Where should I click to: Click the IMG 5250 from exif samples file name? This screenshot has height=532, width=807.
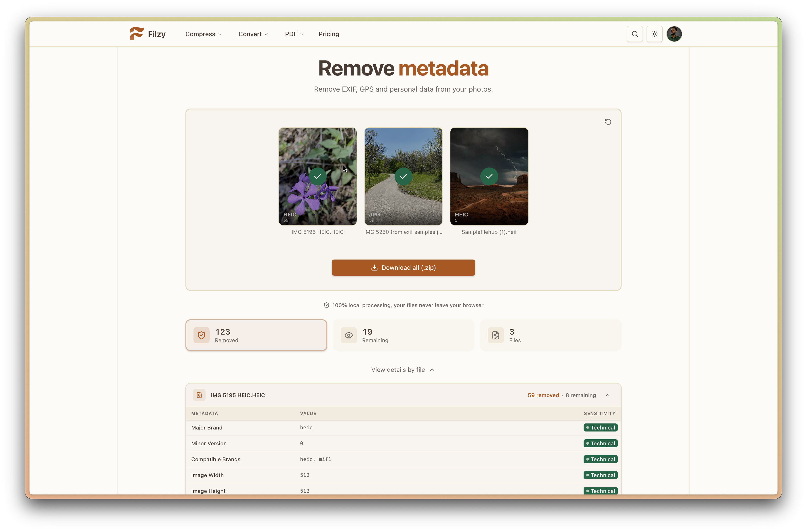(x=403, y=232)
